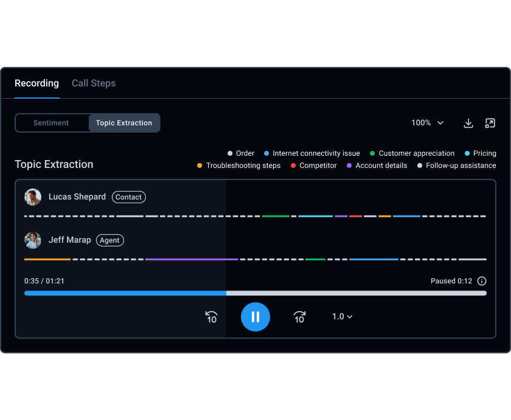
Task: Rewind playback by 10 seconds
Action: tap(211, 317)
